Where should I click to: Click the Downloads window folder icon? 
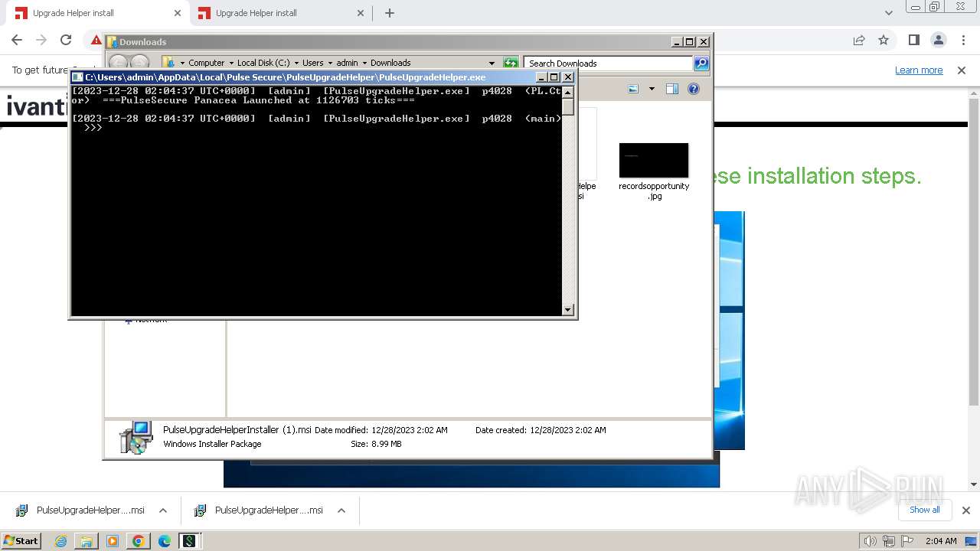click(112, 42)
